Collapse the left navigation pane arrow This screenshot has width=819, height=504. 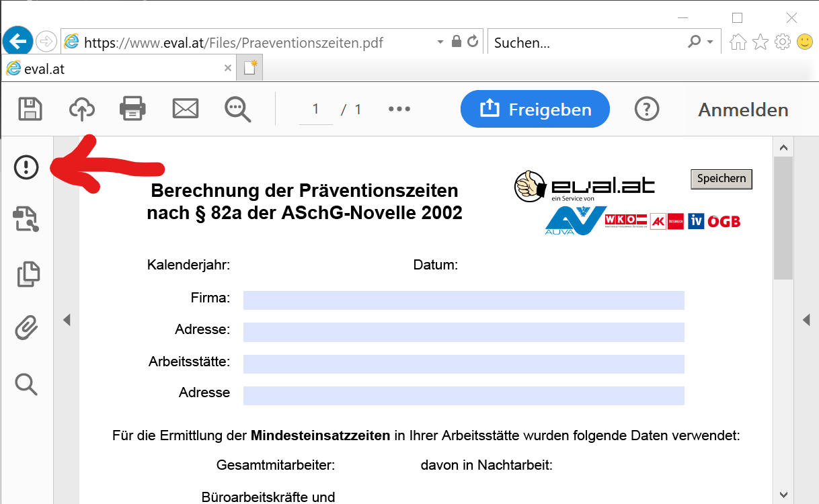point(67,320)
